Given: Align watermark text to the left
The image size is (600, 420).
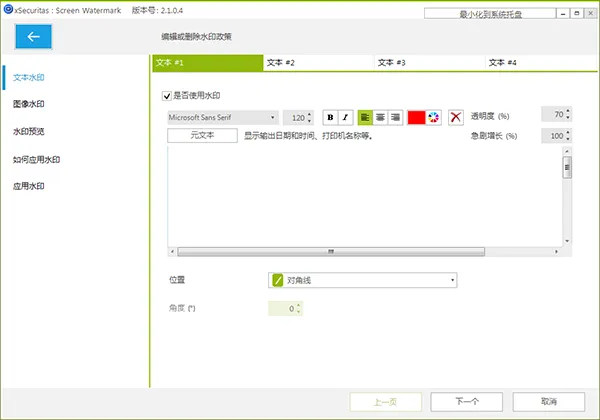Looking at the screenshot, I should tap(365, 117).
